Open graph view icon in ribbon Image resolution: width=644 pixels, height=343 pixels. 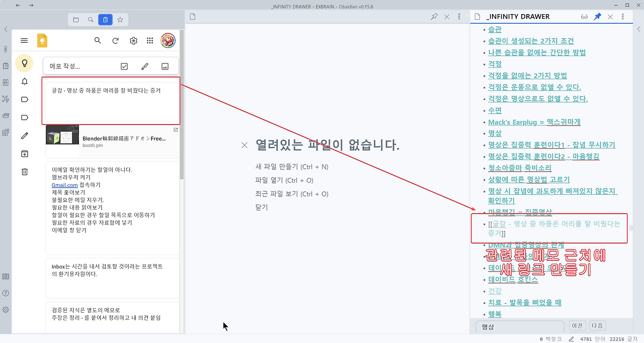[6, 99]
